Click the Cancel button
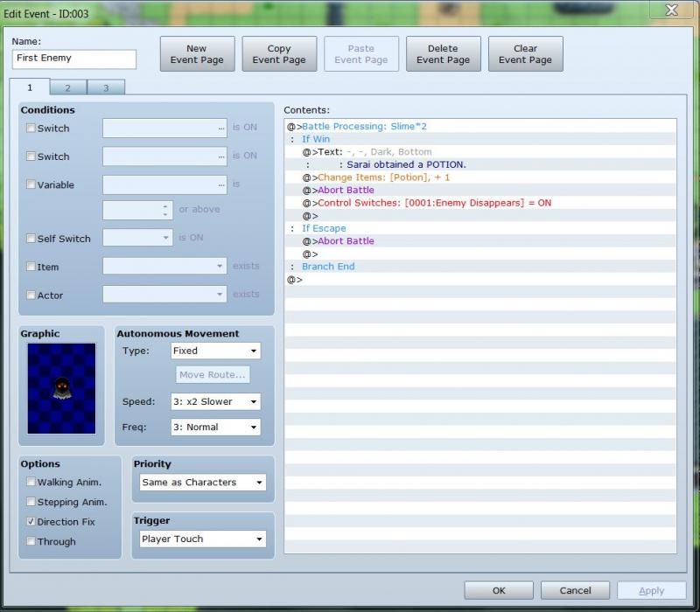The height and width of the screenshot is (612, 700). pyautogui.click(x=575, y=590)
